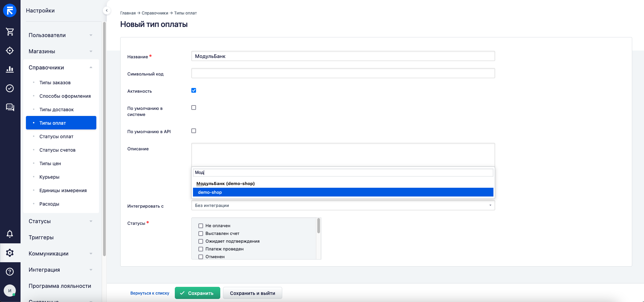Click the Название input field
Image resolution: width=644 pixels, height=302 pixels.
click(343, 56)
